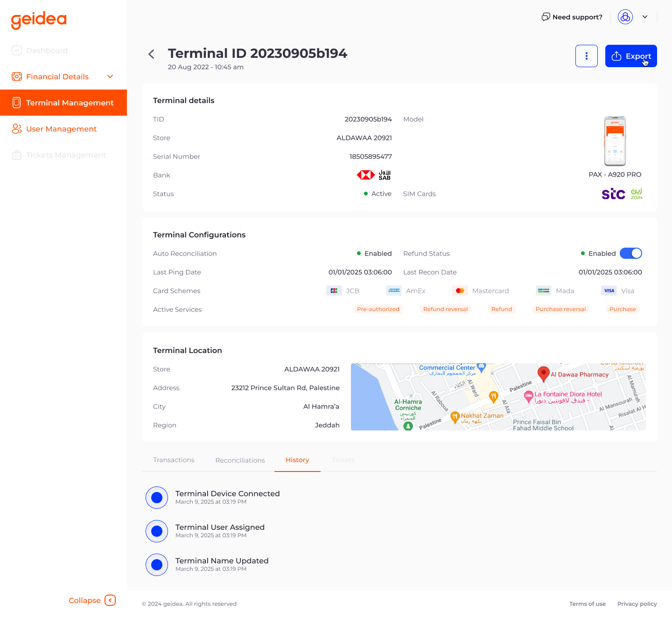Viewport: 672px width, 617px height.
Task: Open the three-dot more options menu
Action: coord(586,56)
